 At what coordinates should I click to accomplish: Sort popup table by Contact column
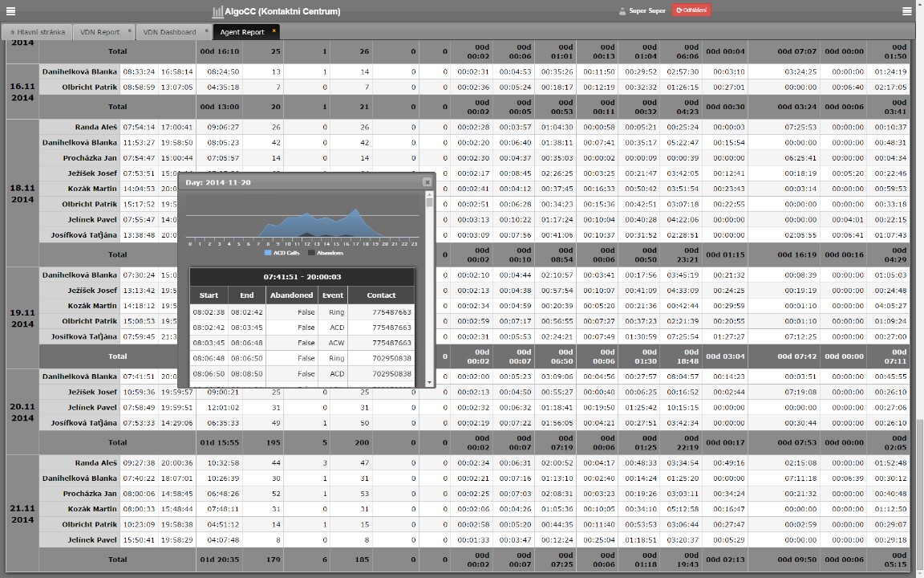click(x=381, y=295)
